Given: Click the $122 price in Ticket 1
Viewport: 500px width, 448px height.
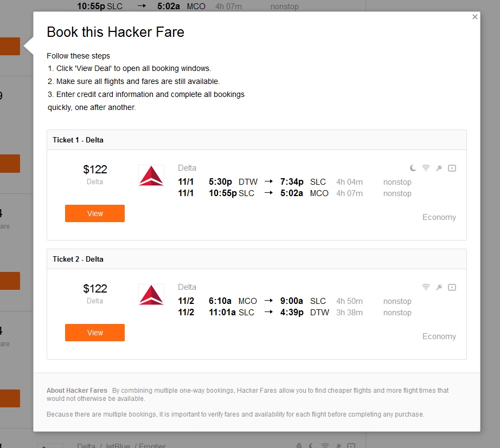Looking at the screenshot, I should pyautogui.click(x=95, y=170).
